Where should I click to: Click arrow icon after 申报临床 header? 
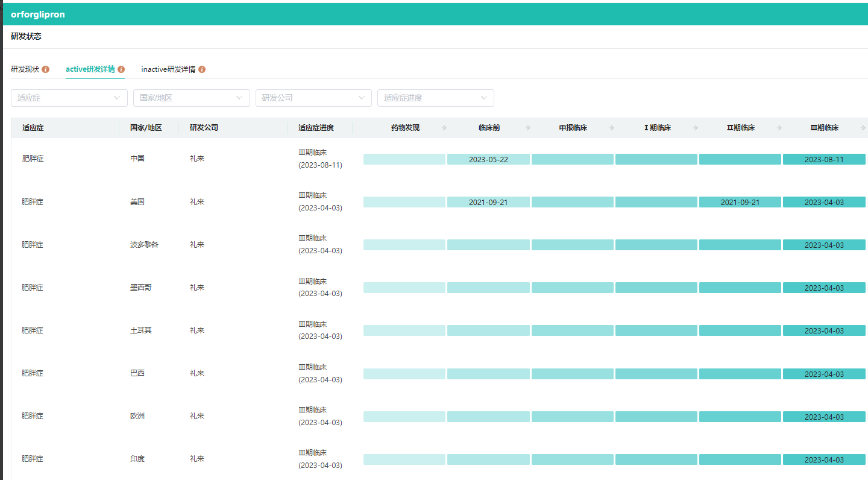[x=611, y=128]
